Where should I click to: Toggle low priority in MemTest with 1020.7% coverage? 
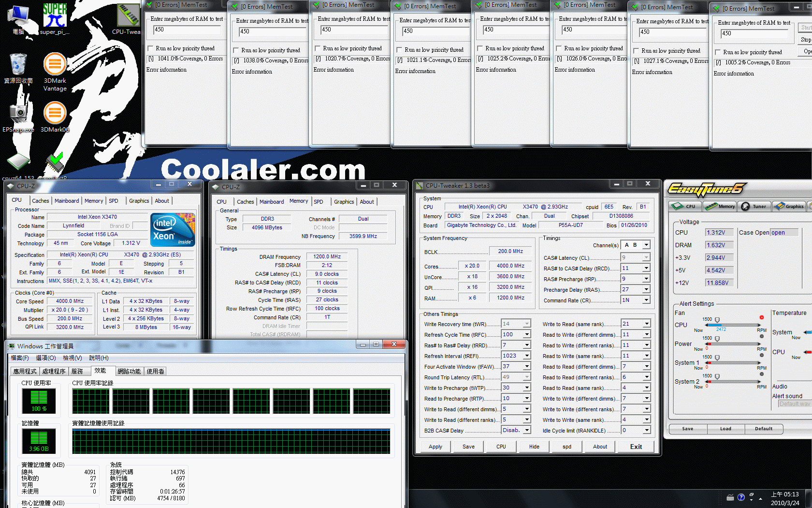click(318, 48)
